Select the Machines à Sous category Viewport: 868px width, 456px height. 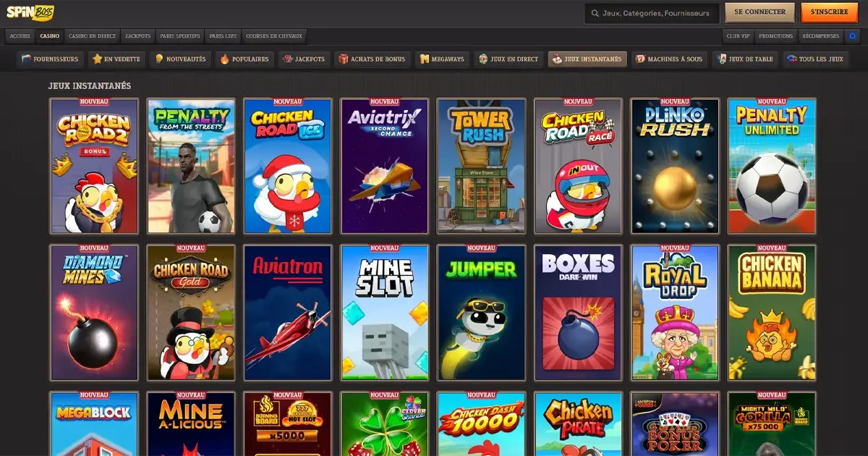(x=669, y=59)
